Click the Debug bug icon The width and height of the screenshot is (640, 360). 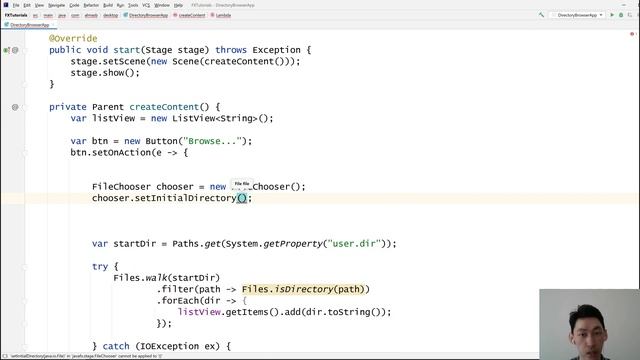click(621, 15)
